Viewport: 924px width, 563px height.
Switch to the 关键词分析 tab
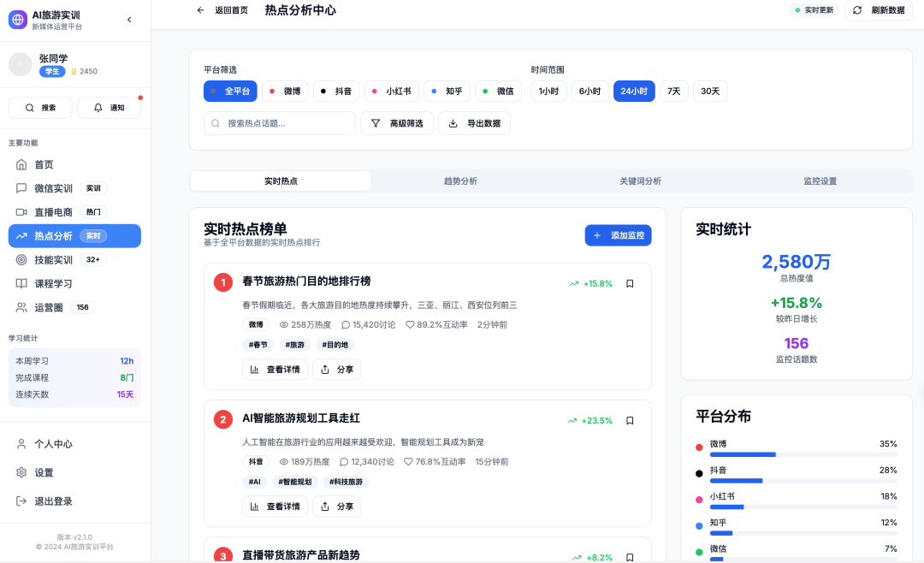click(640, 181)
